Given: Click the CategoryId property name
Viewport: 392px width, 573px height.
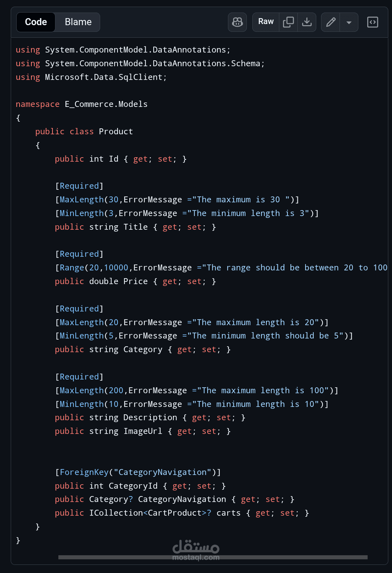Looking at the screenshot, I should click(x=133, y=486).
